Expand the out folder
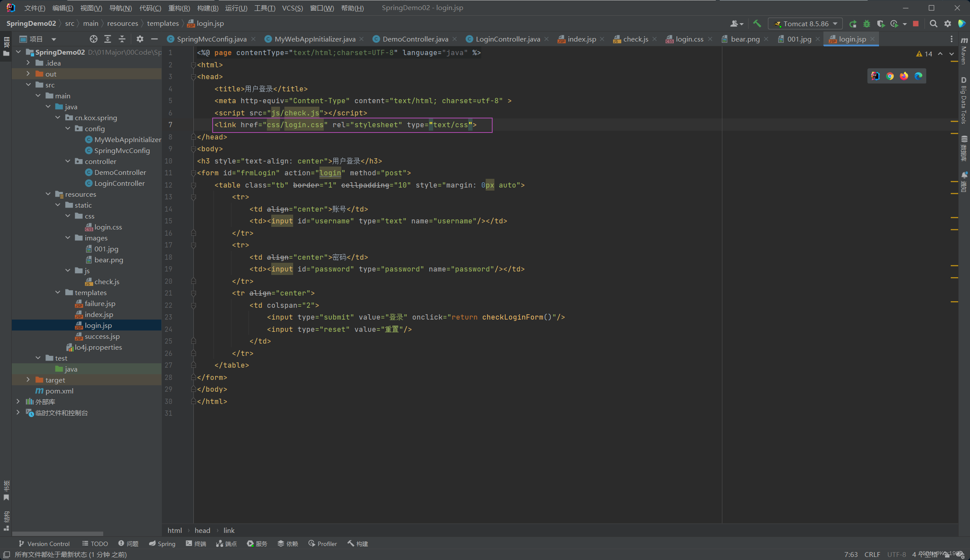The width and height of the screenshot is (970, 560). click(x=28, y=74)
